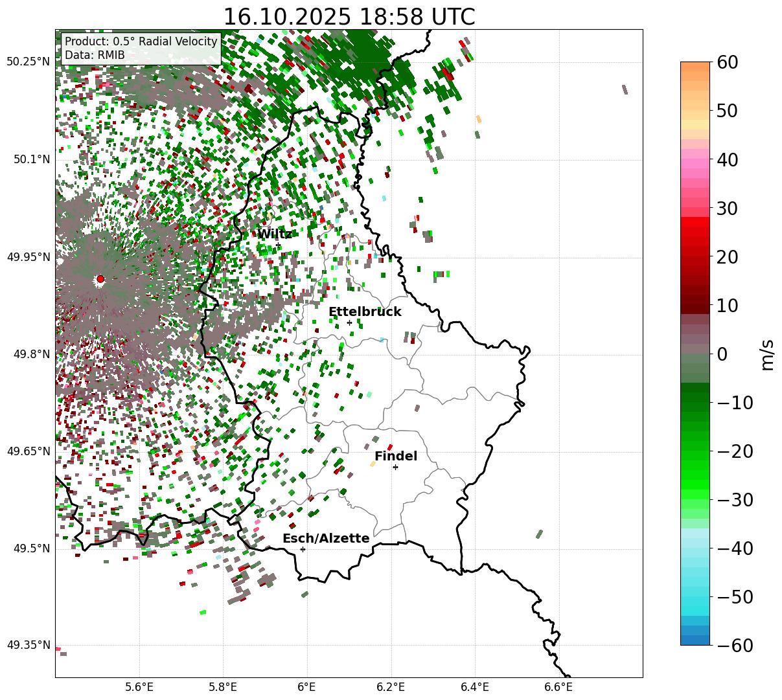782x700 pixels.
Task: Click the colorbar label −50
Action: pos(735,597)
